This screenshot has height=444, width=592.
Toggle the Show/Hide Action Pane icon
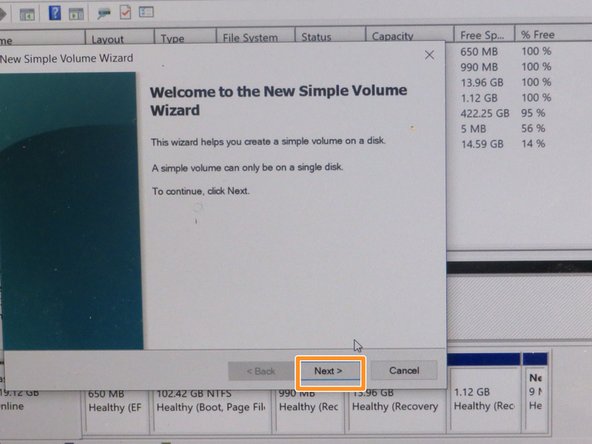click(76, 14)
